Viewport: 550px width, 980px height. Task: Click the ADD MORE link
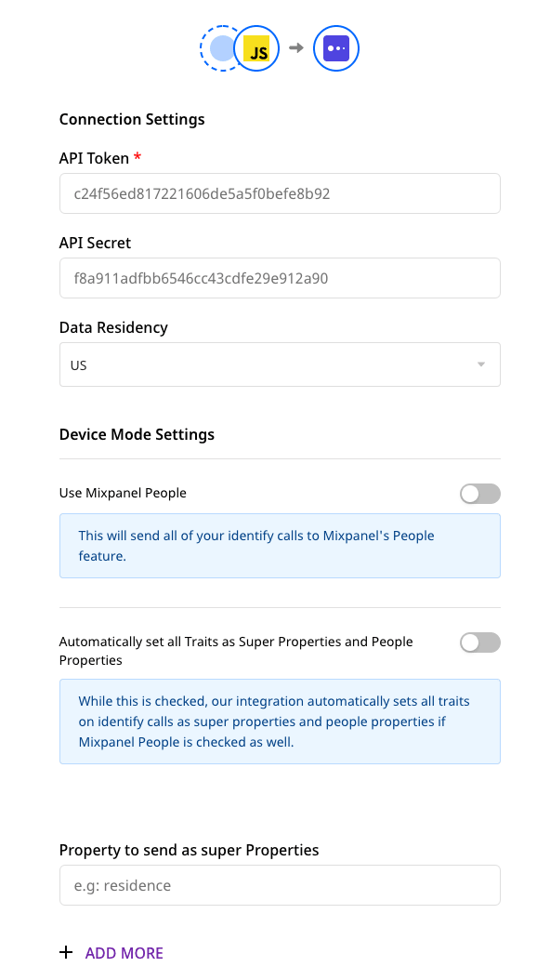124,952
